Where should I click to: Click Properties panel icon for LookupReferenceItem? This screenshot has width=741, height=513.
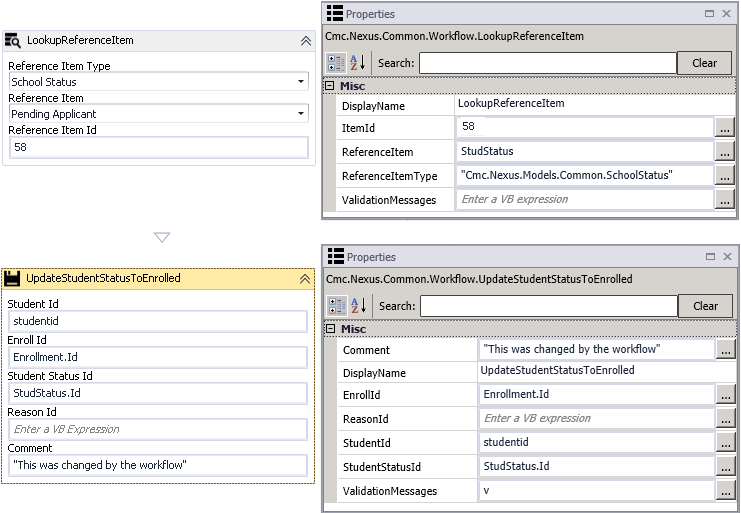click(335, 14)
